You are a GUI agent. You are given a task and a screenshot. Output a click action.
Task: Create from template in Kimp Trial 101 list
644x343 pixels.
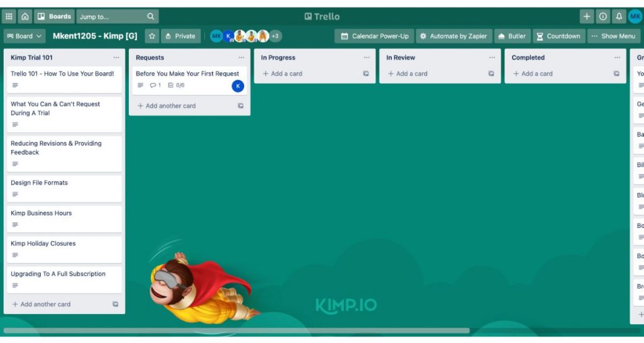pyautogui.click(x=116, y=304)
